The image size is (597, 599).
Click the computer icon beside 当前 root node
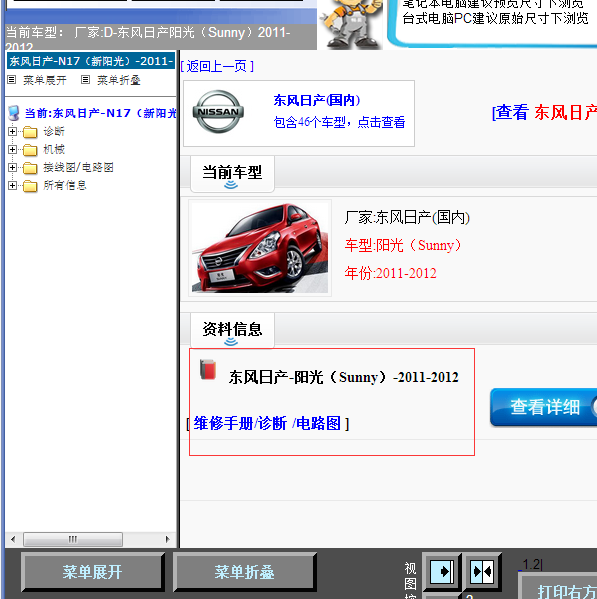pos(14,113)
